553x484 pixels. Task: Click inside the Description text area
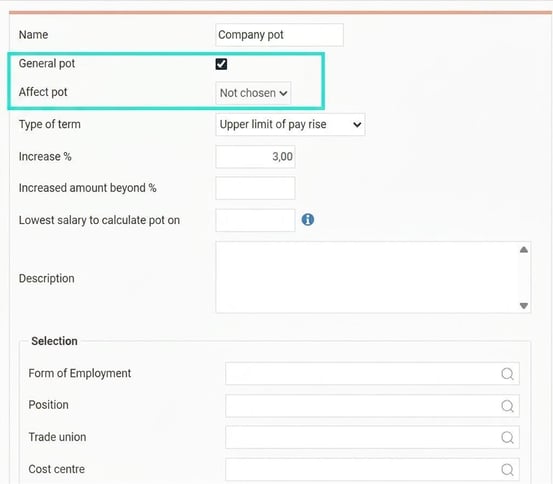[x=367, y=277]
